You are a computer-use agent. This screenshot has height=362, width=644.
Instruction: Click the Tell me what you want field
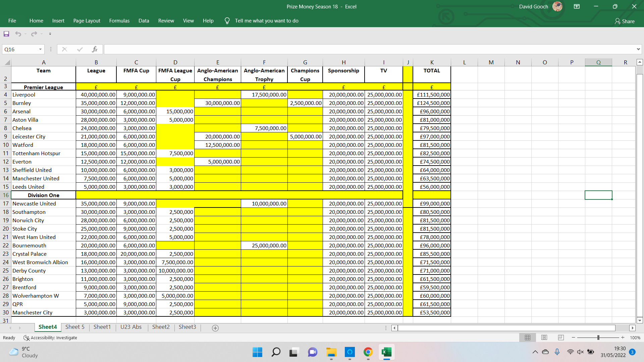point(266,21)
